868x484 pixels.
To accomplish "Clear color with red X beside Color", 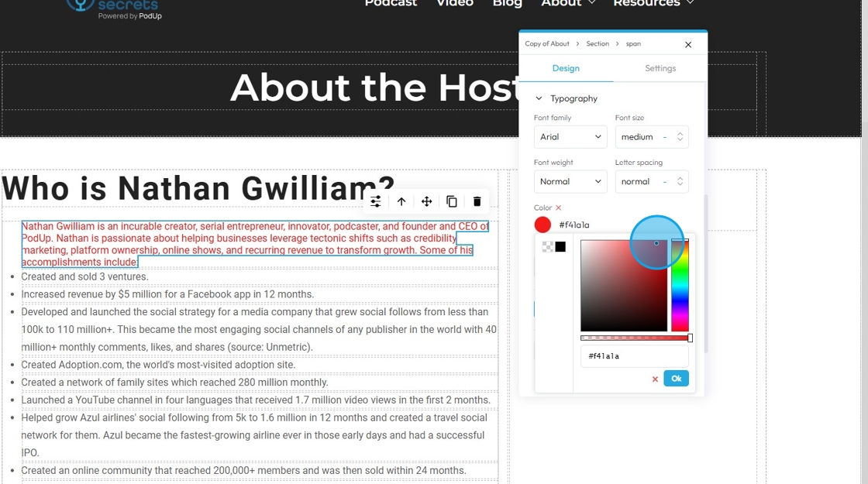I will pos(559,208).
